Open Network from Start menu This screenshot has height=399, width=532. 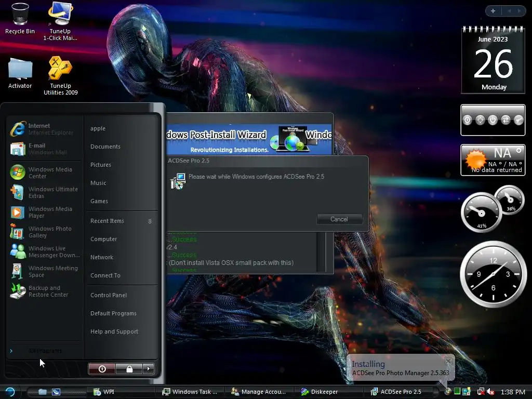click(122, 257)
